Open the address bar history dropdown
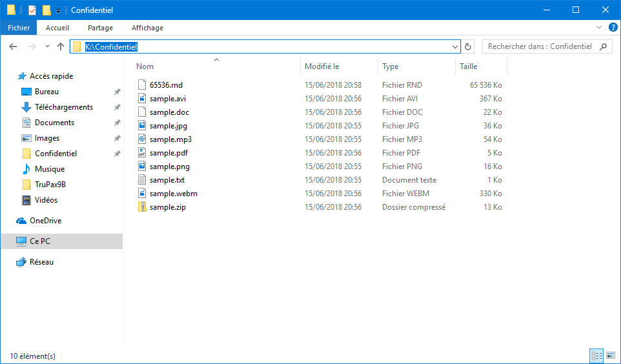Image resolution: width=621 pixels, height=364 pixels. (x=454, y=46)
